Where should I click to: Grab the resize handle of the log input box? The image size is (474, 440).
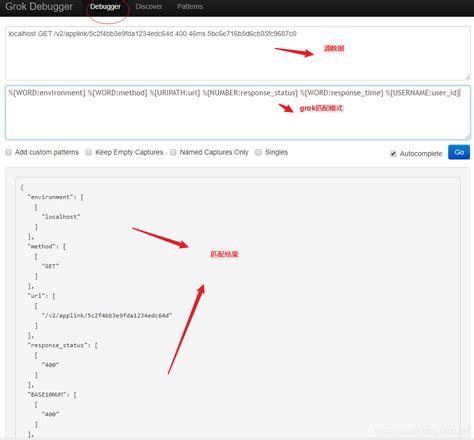(467, 77)
